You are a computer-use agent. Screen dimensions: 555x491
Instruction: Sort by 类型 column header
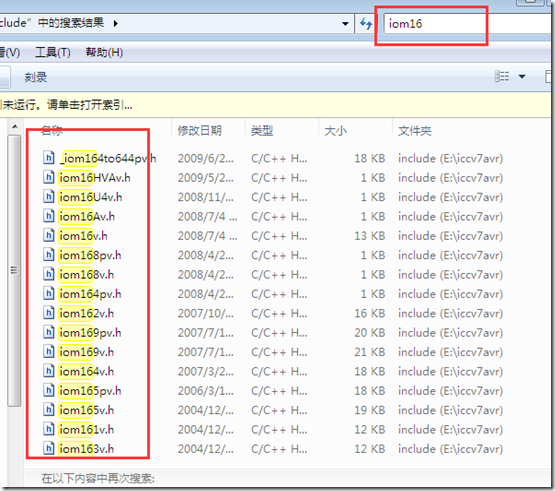point(262,131)
